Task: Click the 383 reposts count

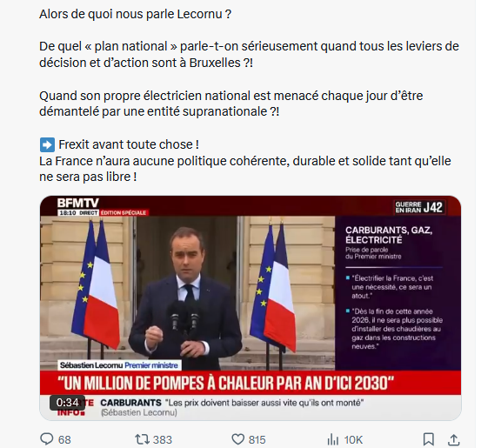Action: tap(163, 439)
